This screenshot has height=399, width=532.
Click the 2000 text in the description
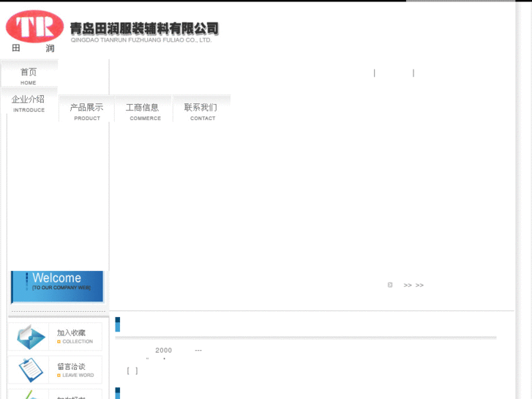(163, 351)
